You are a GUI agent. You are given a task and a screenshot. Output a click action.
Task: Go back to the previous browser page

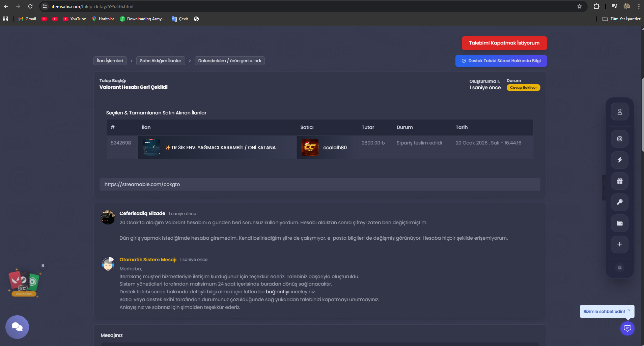[x=6, y=6]
